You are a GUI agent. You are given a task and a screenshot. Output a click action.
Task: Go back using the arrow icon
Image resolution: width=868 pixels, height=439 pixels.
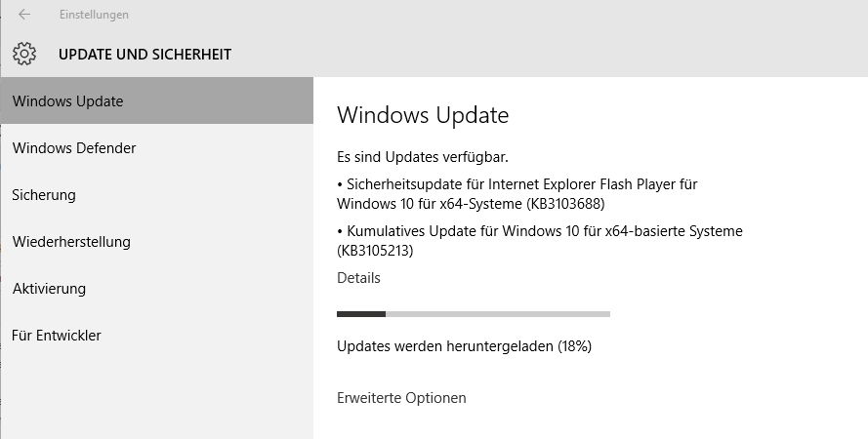[24, 15]
